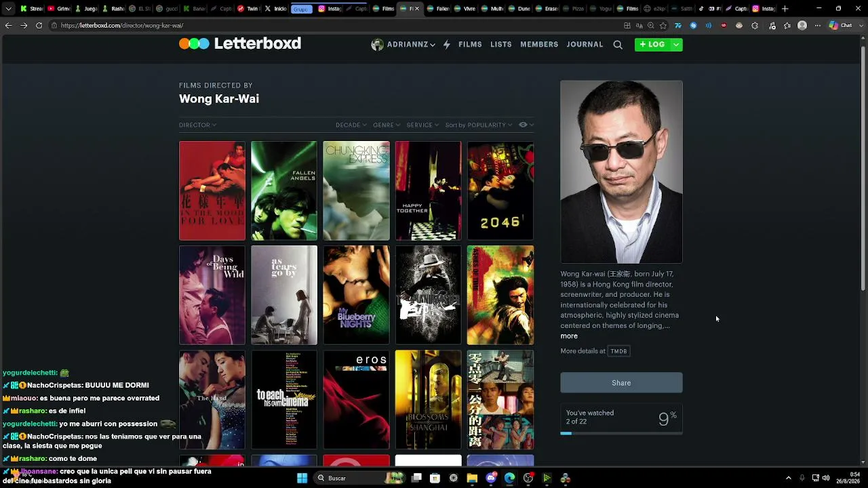
Task: Open the MEMBERS navigation item
Action: (x=539, y=45)
